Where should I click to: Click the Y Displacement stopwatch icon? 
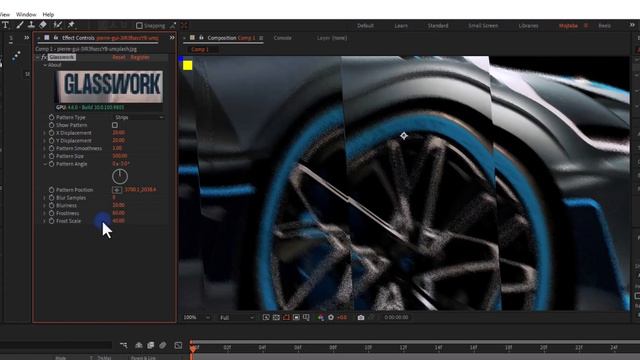[51, 140]
